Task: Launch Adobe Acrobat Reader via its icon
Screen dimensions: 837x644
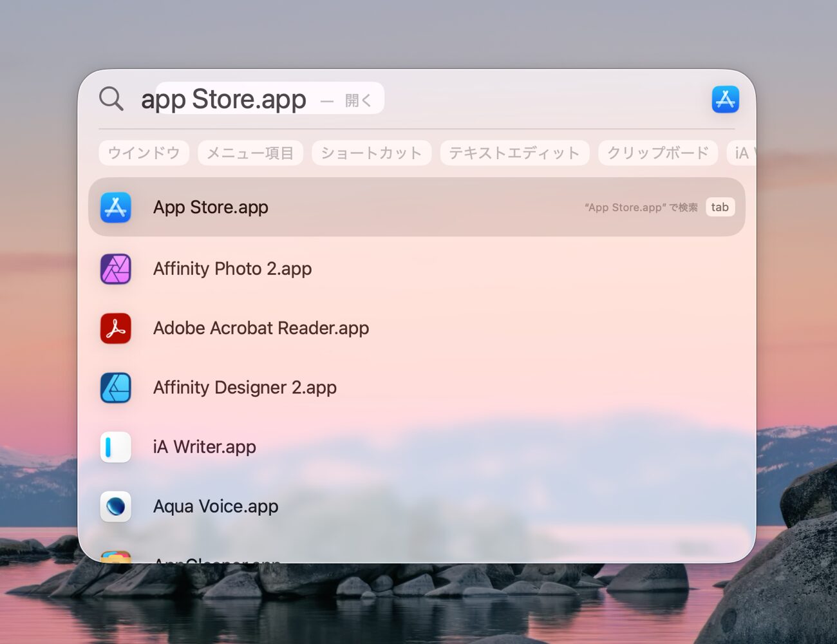Action: pyautogui.click(x=115, y=328)
